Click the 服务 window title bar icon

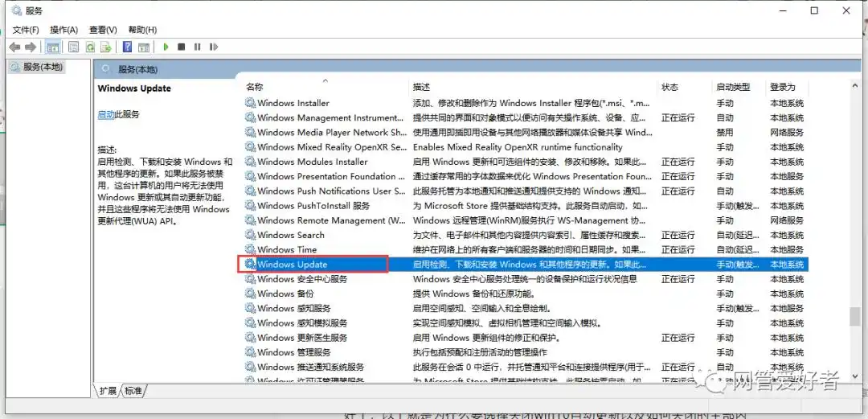17,10
